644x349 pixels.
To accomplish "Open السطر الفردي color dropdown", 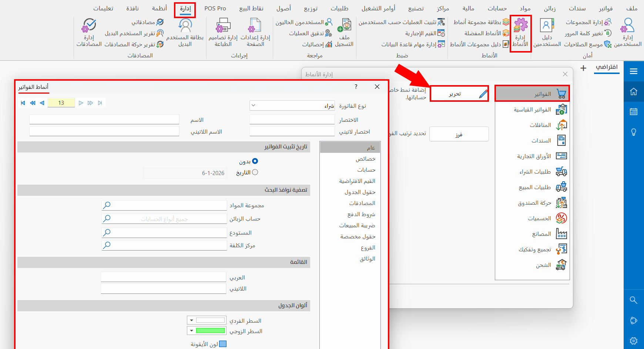I will point(192,320).
